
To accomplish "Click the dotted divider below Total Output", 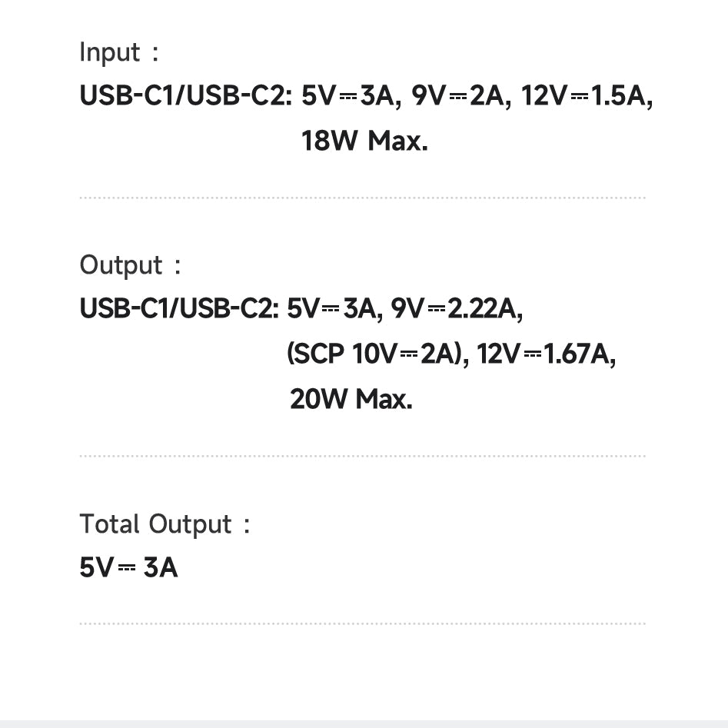I will coord(363,623).
